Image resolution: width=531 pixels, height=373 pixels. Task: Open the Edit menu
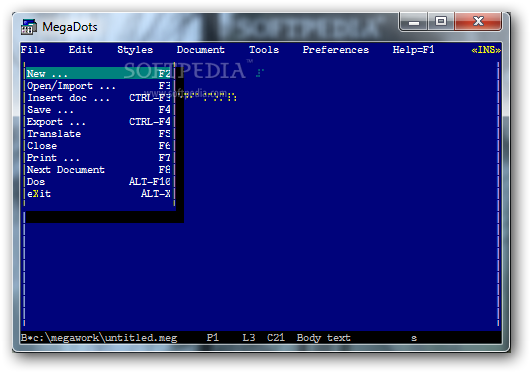(81, 50)
